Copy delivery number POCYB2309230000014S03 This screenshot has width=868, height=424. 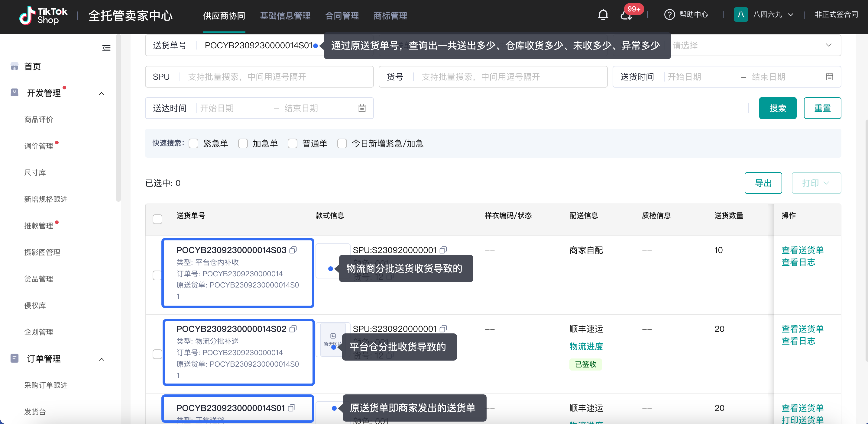[293, 250]
